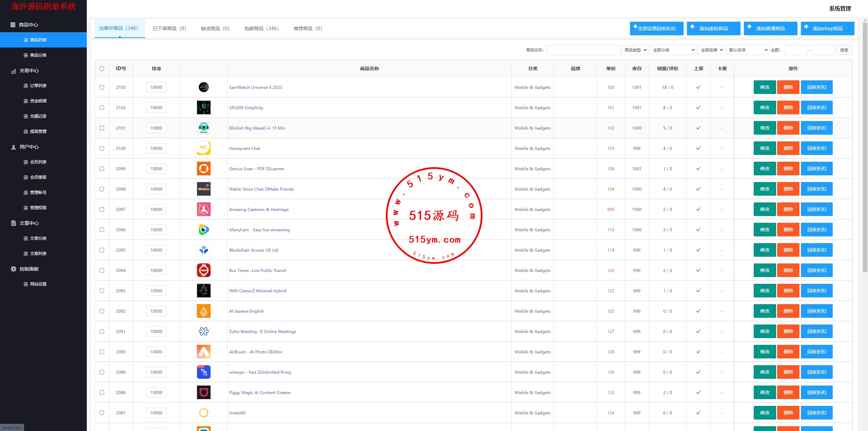The image size is (868, 431).
Task: Click the ManyCam product icon thumbnail
Action: pyautogui.click(x=203, y=230)
